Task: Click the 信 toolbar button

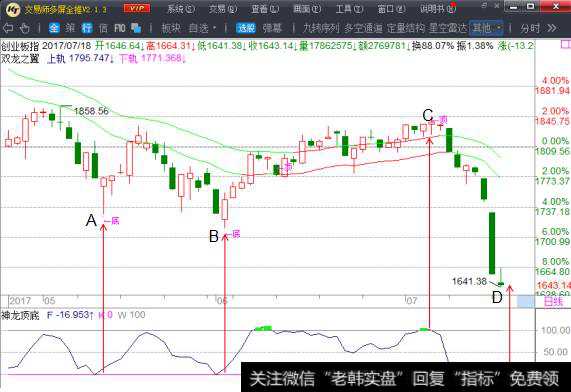Action: click(x=103, y=28)
